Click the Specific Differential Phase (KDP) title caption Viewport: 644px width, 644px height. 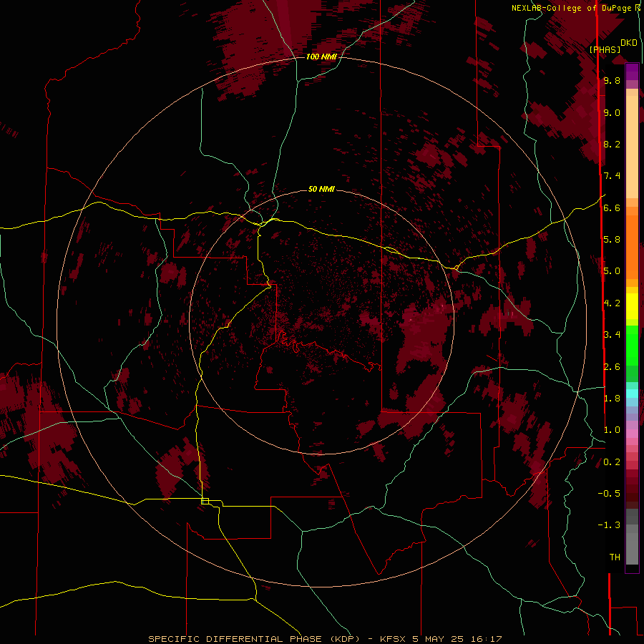coord(325,639)
